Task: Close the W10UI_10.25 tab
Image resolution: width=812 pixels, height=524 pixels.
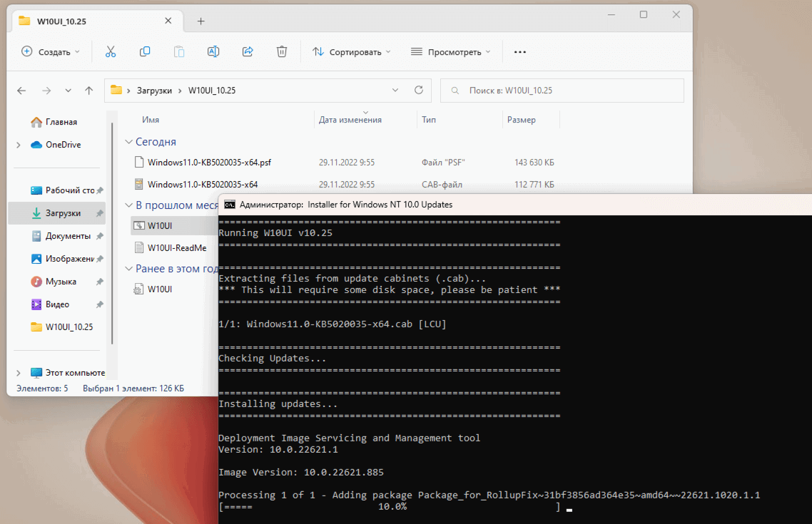Action: (x=168, y=21)
